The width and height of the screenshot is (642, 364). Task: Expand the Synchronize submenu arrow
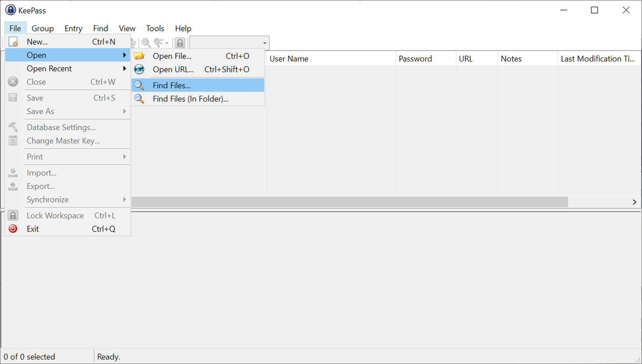(125, 199)
